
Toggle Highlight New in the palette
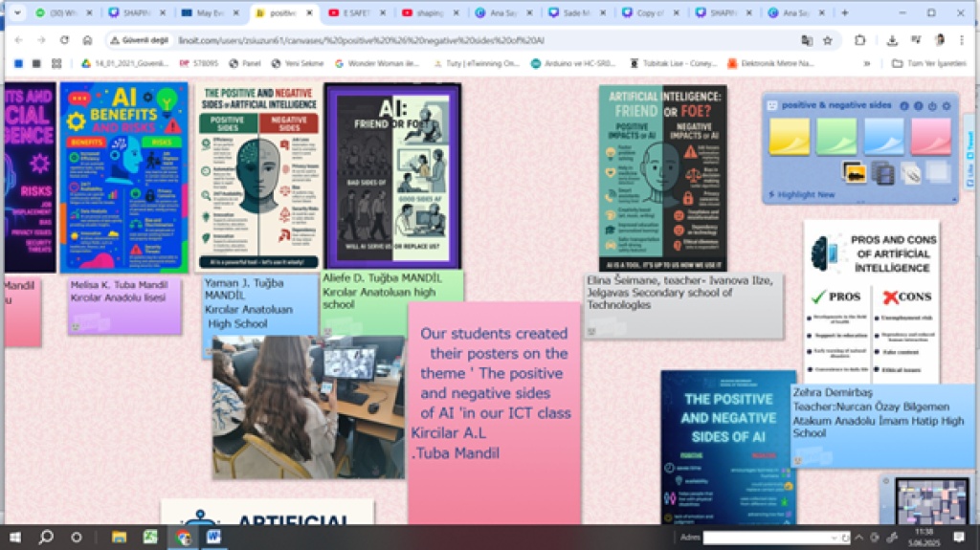coord(806,195)
